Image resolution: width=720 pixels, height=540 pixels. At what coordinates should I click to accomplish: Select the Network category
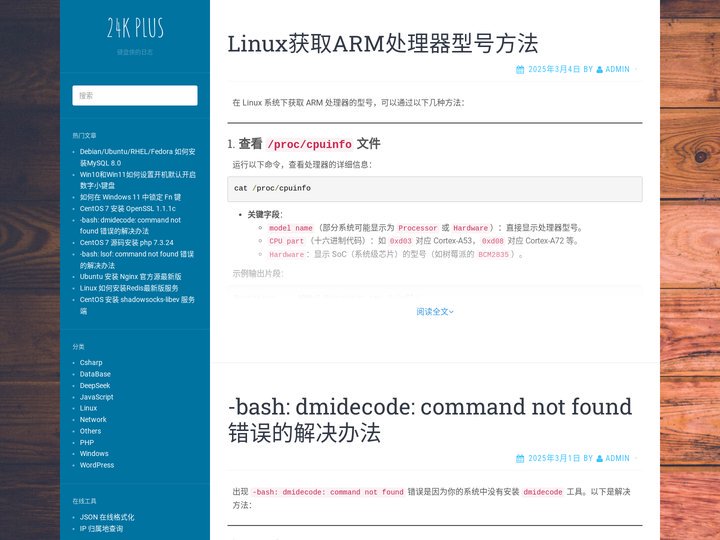93,419
